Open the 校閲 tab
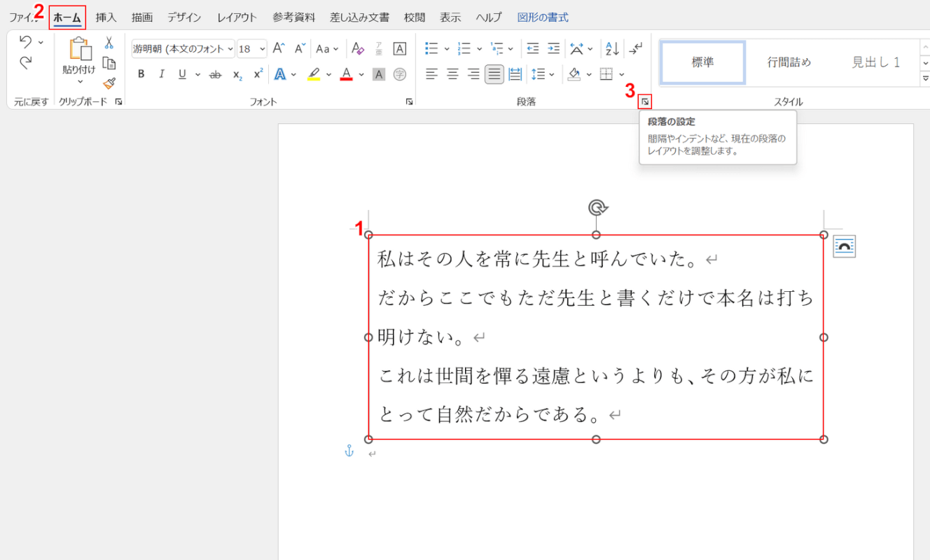 (x=415, y=17)
